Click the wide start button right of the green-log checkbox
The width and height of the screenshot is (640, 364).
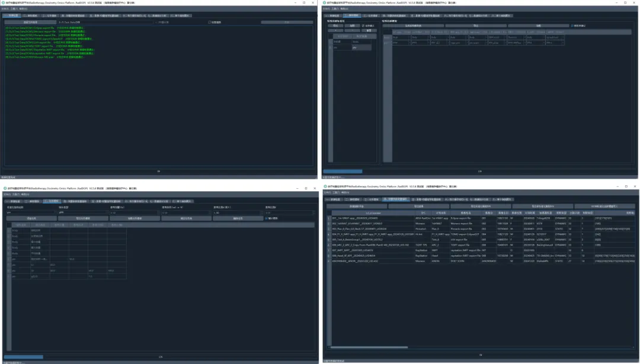(x=287, y=22)
